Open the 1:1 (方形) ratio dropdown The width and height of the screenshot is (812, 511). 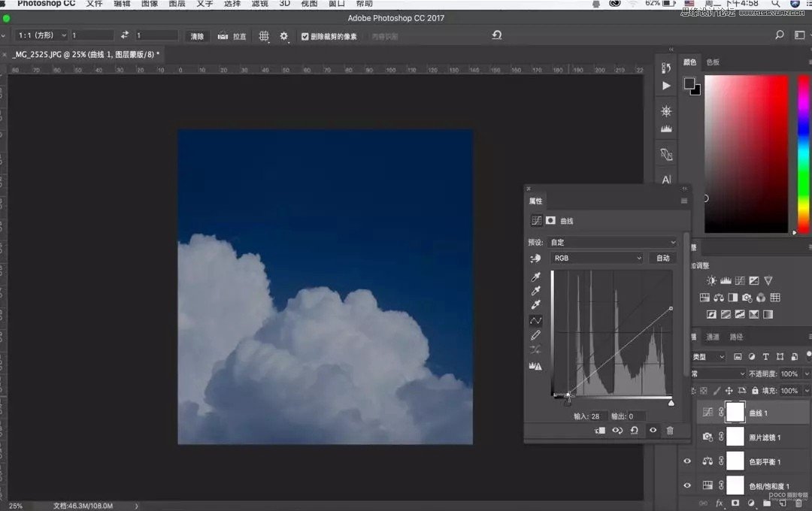coord(41,35)
